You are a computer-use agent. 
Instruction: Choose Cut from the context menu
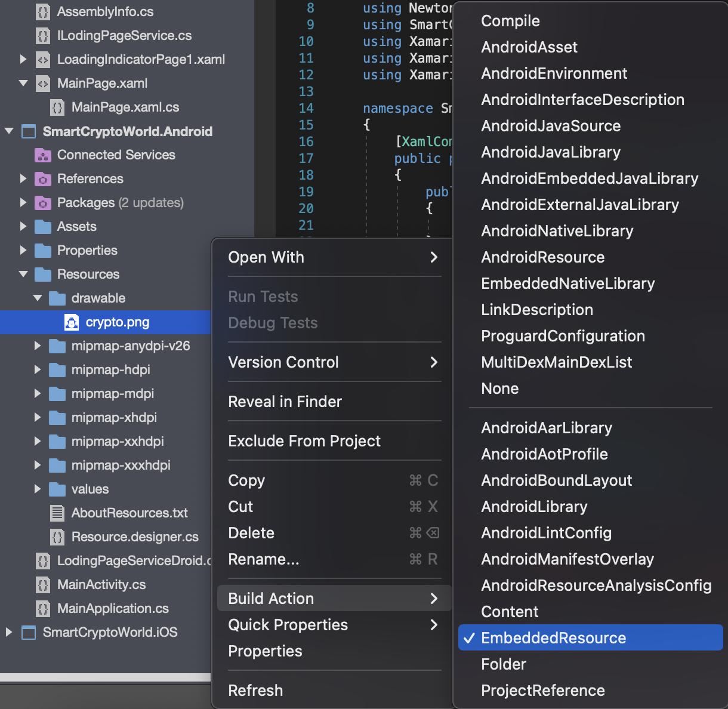[334, 507]
